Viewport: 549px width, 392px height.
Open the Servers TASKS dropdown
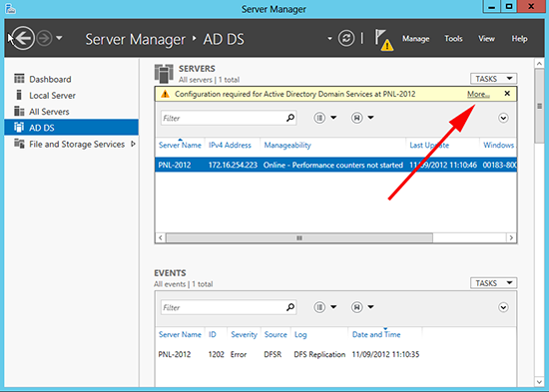click(x=493, y=79)
